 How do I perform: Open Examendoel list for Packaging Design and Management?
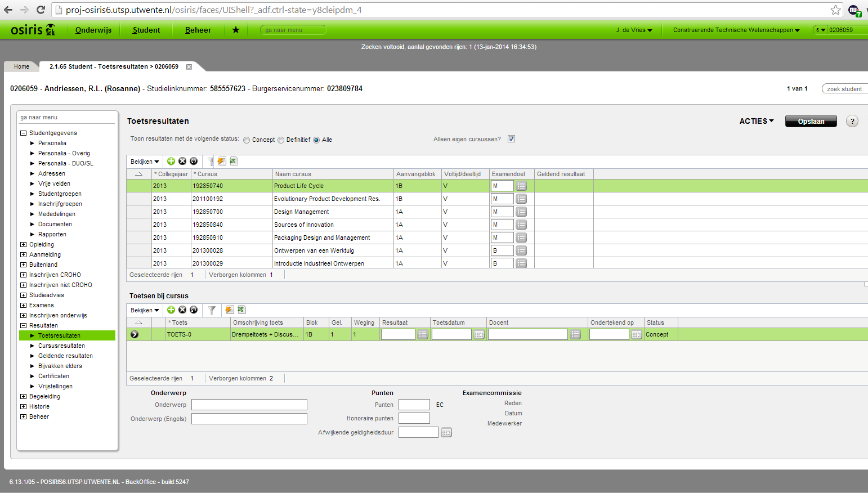(x=521, y=237)
